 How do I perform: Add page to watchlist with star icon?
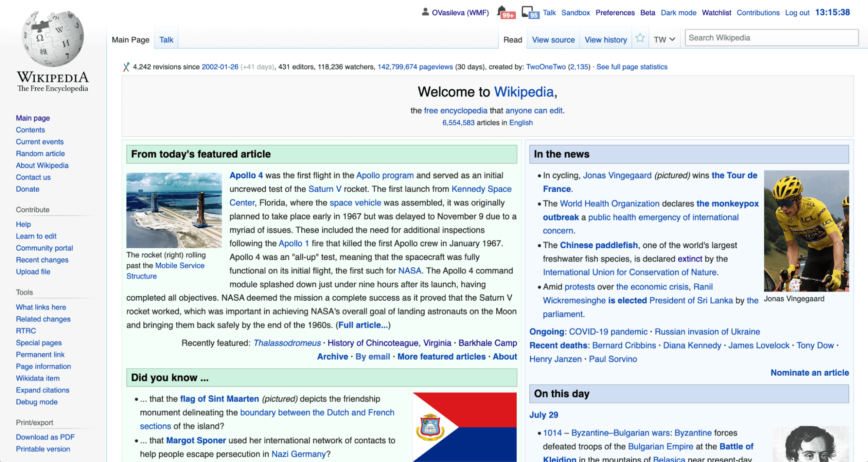click(640, 38)
